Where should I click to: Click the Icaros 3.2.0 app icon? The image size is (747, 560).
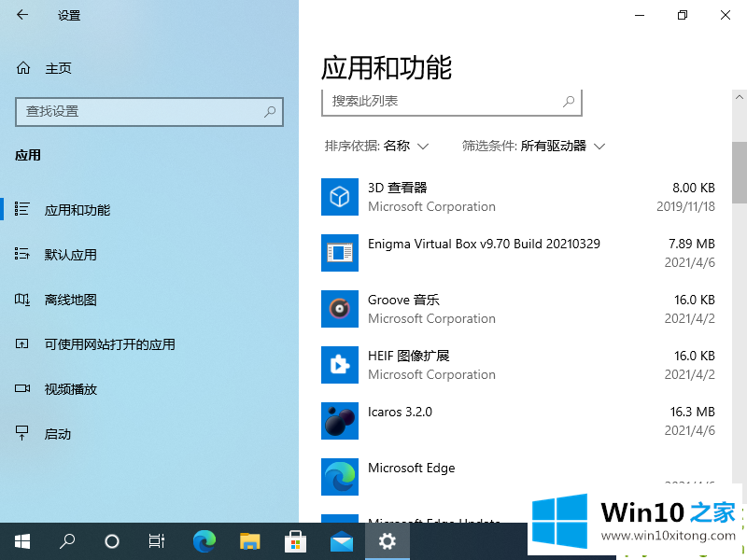340,421
